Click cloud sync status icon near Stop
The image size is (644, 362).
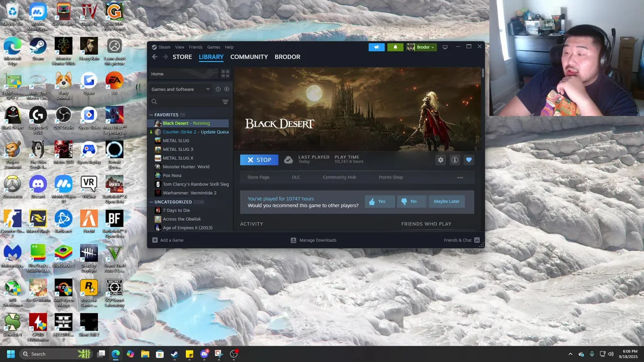click(288, 160)
